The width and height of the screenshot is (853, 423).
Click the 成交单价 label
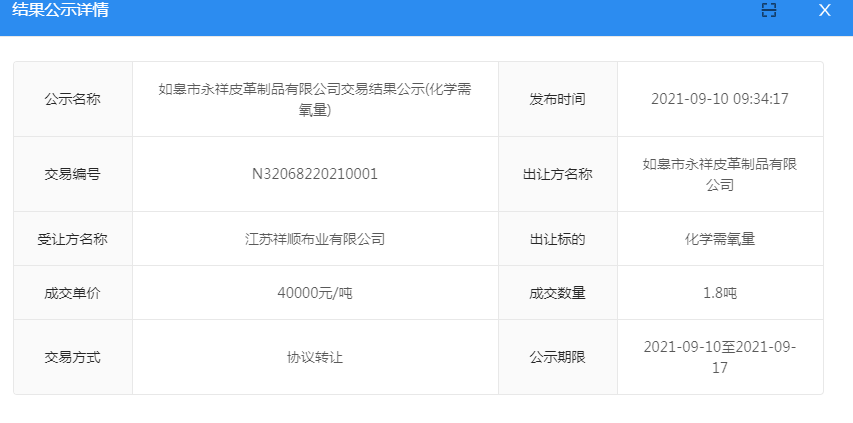(x=72, y=293)
